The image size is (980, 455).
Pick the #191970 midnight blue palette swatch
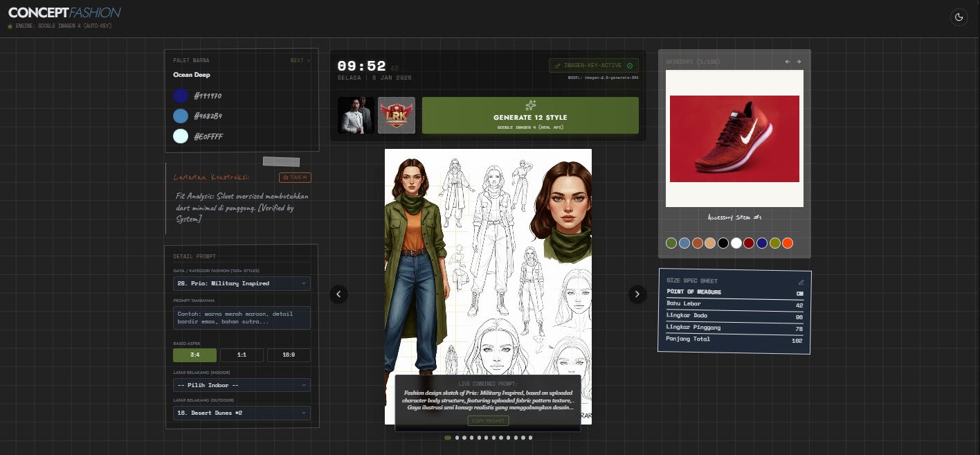click(181, 96)
